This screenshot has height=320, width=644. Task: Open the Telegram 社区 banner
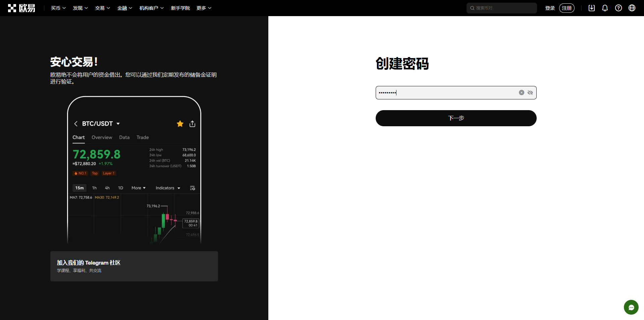point(134,266)
